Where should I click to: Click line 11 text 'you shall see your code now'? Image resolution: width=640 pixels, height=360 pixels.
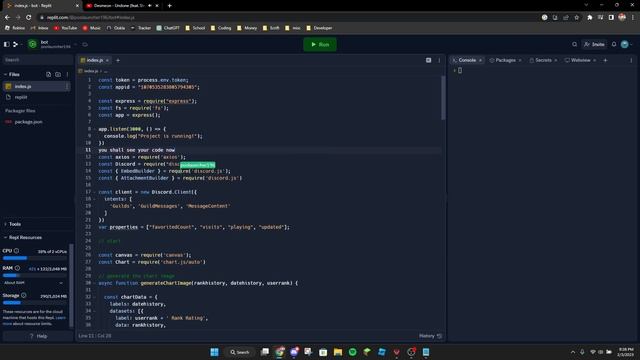pos(136,150)
